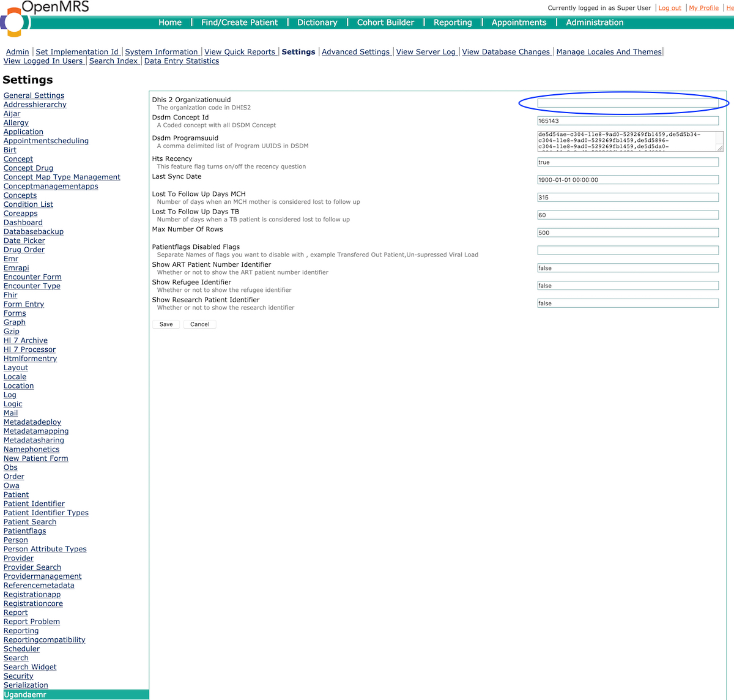This screenshot has width=734, height=700.
Task: Open My Profile link
Action: [x=703, y=8]
